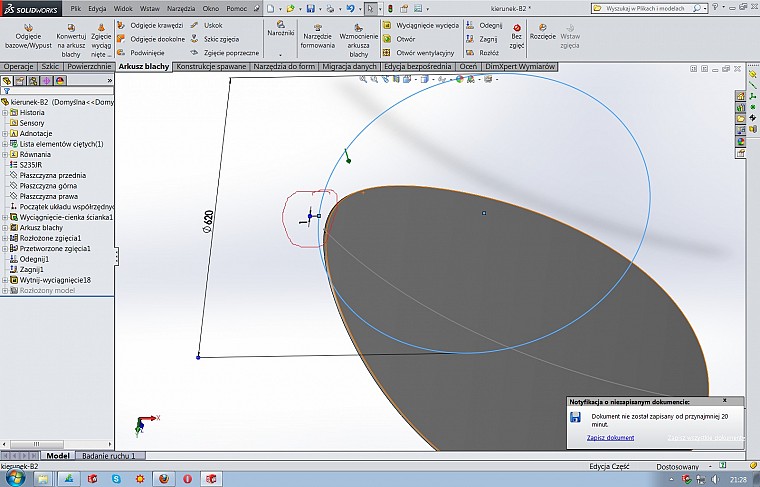
Task: Switch to the Operacje tab
Action: coord(18,66)
